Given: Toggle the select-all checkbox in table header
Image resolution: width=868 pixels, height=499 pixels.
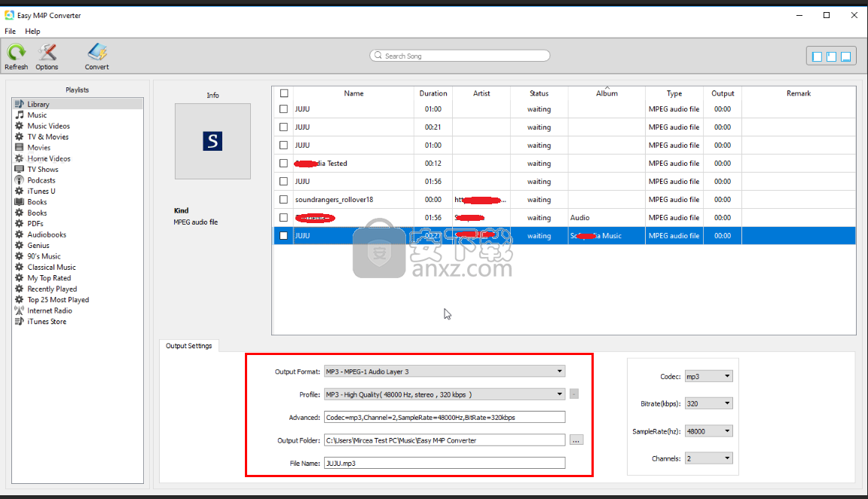Looking at the screenshot, I should [x=284, y=93].
